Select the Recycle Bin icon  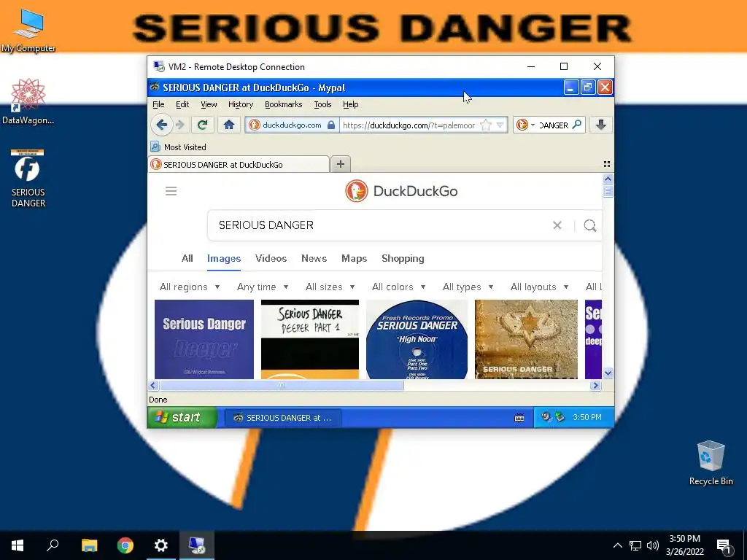point(711,463)
